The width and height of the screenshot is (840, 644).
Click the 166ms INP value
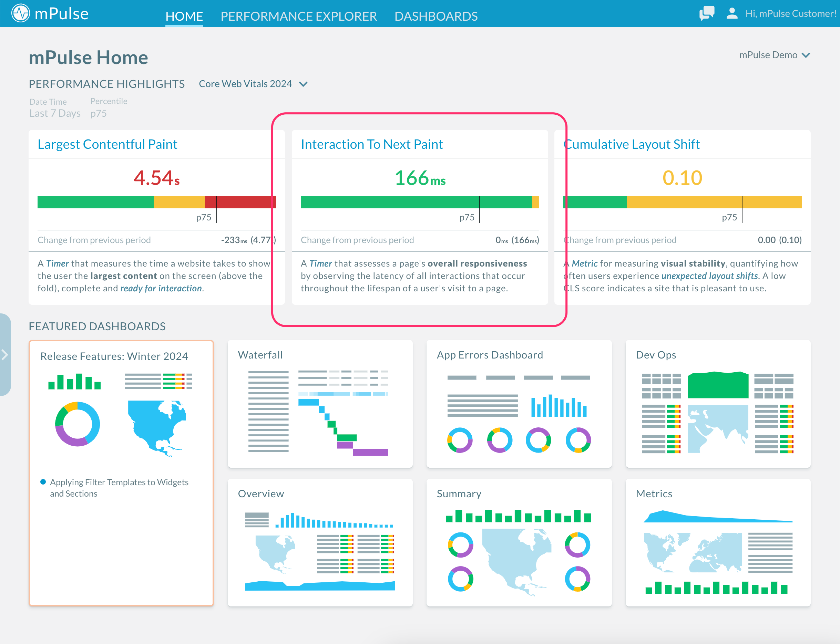(420, 178)
